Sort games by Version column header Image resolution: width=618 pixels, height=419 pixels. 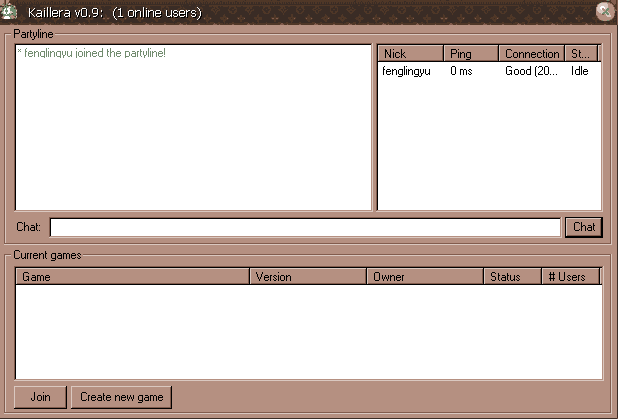(x=308, y=277)
